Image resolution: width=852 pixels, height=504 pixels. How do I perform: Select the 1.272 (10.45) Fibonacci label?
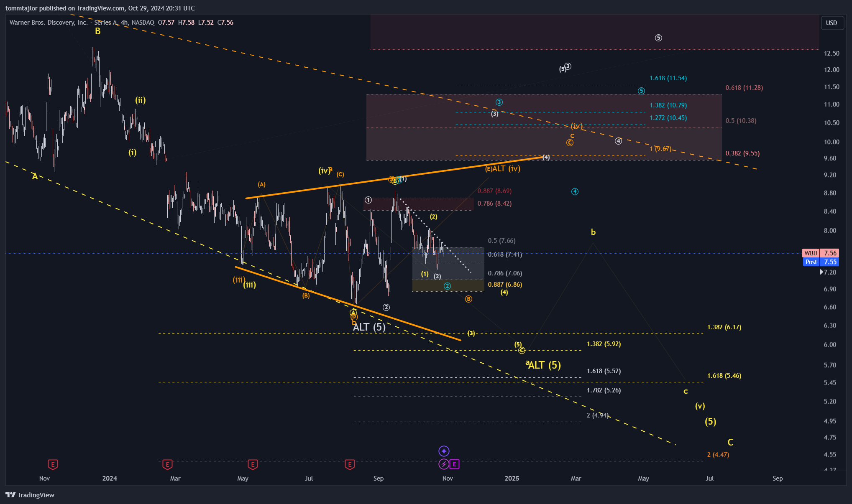[x=668, y=118]
